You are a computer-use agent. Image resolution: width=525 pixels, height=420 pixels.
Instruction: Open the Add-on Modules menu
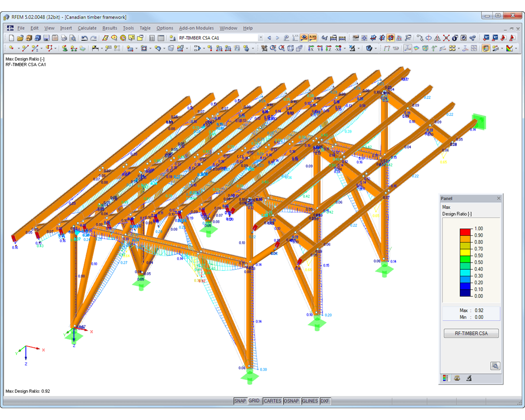[x=196, y=28]
